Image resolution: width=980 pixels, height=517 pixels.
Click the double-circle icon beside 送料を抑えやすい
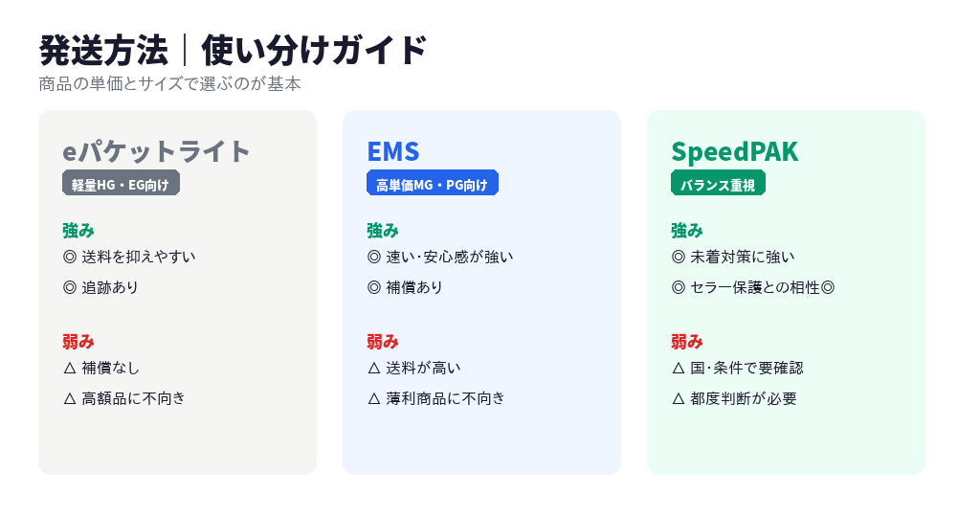click(x=69, y=257)
